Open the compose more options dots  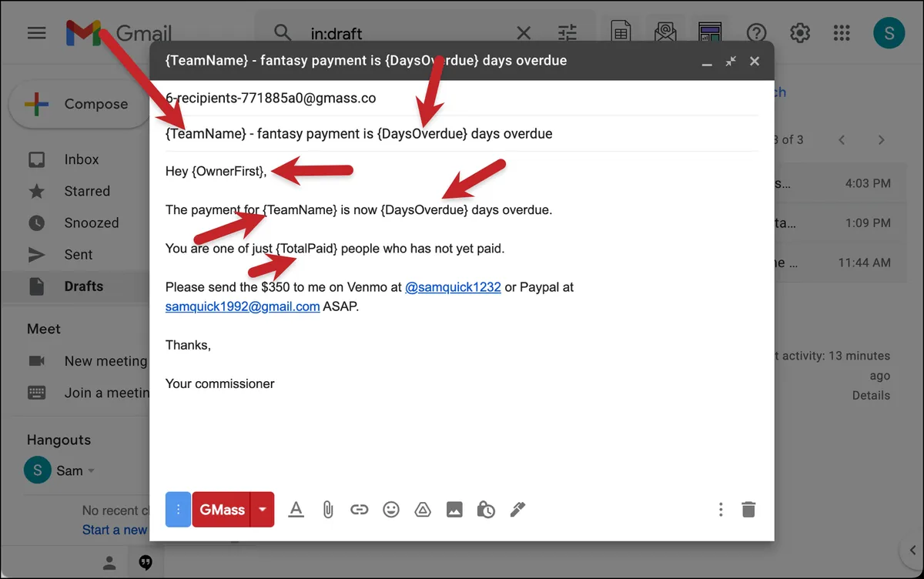(721, 510)
